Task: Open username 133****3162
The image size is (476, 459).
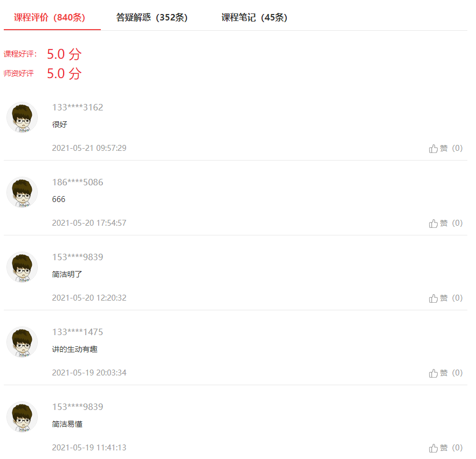Action: 78,107
